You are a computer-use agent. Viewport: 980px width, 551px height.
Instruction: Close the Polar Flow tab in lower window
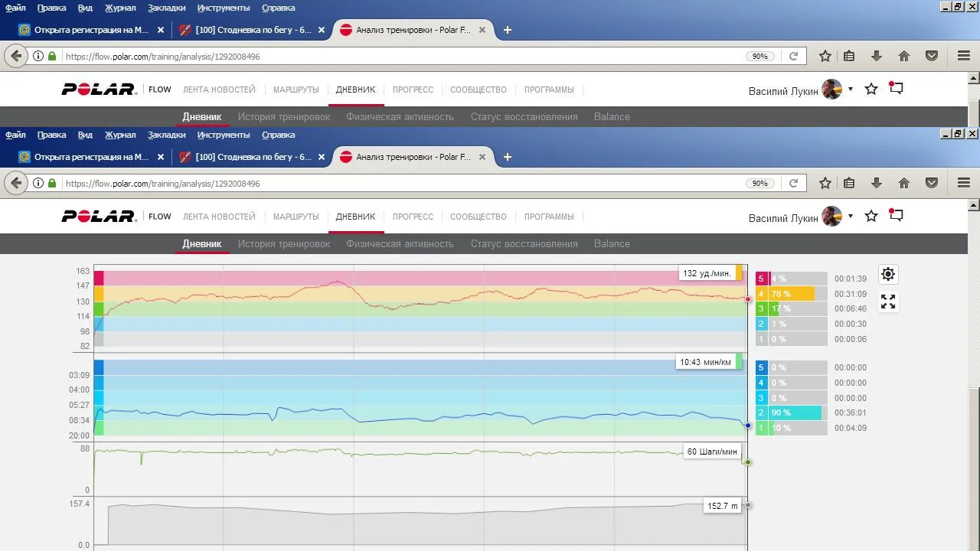point(482,157)
